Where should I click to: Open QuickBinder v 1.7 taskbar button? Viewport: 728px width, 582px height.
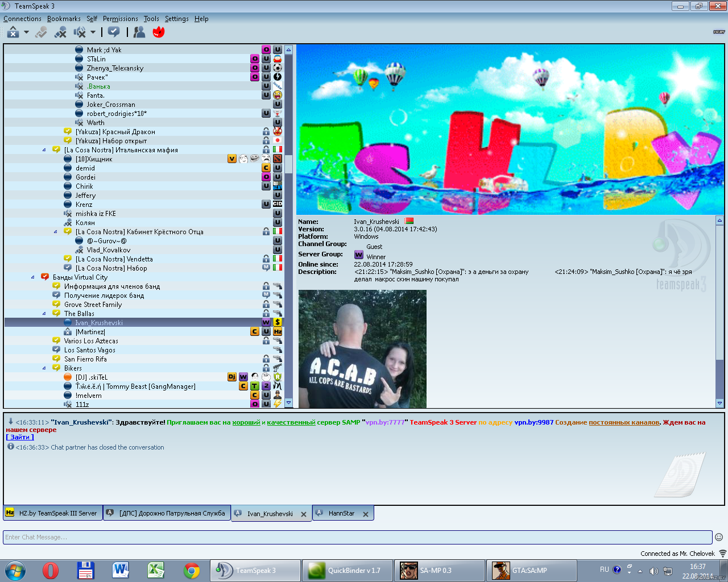[x=348, y=571]
